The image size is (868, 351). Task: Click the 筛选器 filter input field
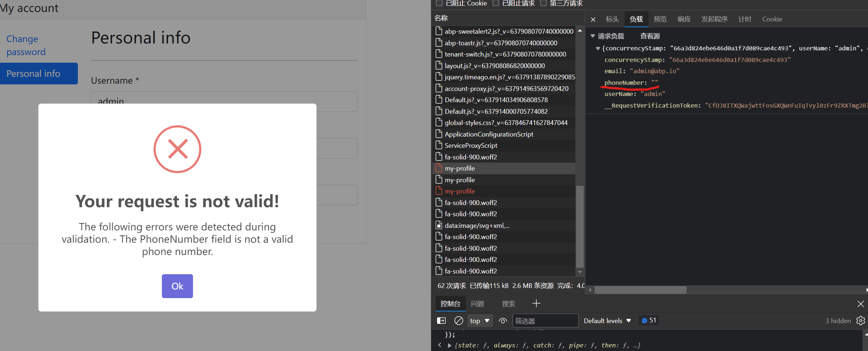(x=546, y=320)
